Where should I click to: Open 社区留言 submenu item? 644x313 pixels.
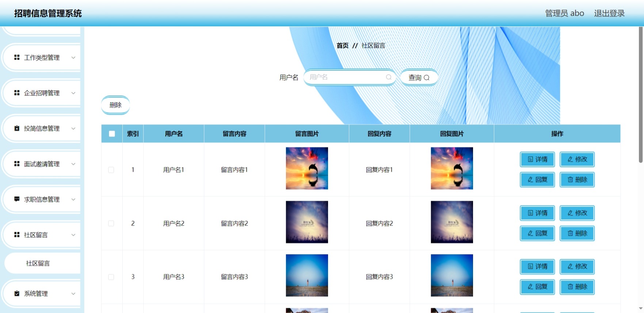click(x=42, y=263)
